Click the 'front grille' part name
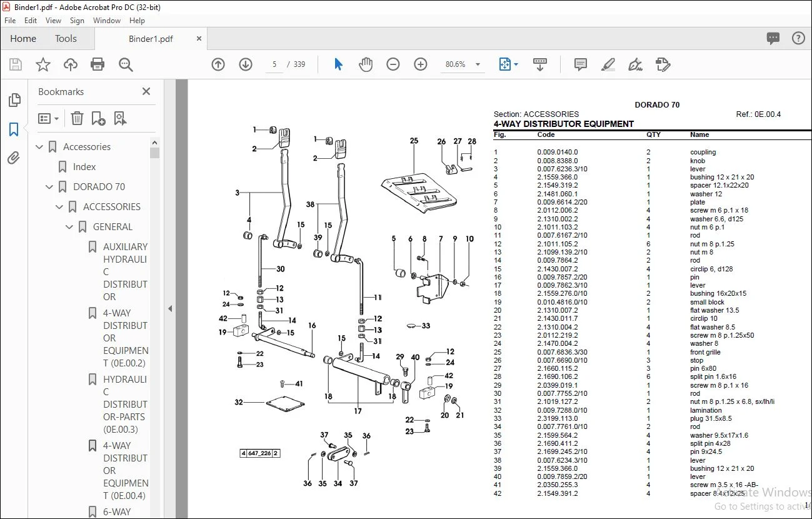The width and height of the screenshot is (812, 519). pos(705,352)
